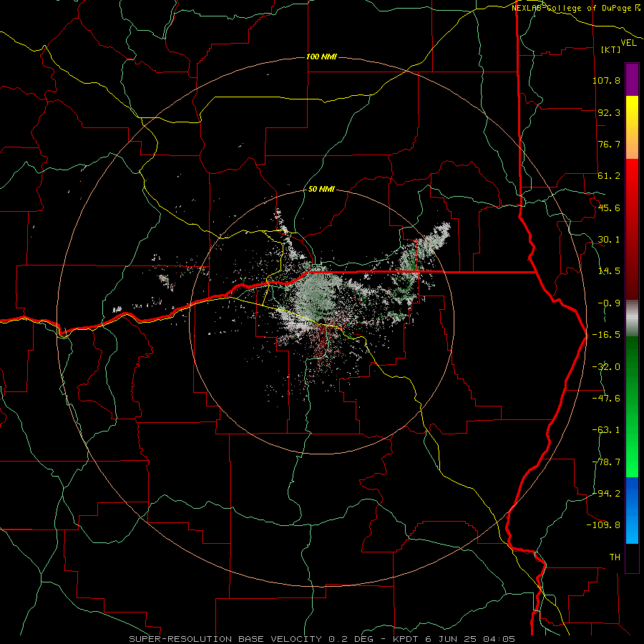Select the 92.3 value on the velocity scale
The height and width of the screenshot is (644, 644).
(x=609, y=112)
